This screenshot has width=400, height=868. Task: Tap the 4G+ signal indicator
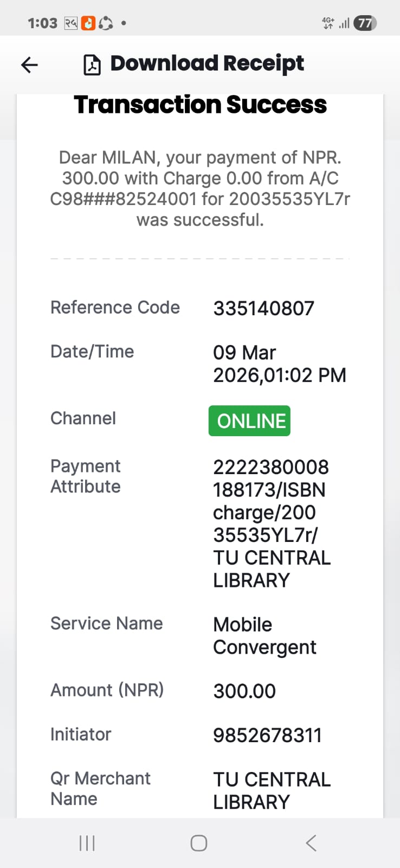pyautogui.click(x=328, y=23)
